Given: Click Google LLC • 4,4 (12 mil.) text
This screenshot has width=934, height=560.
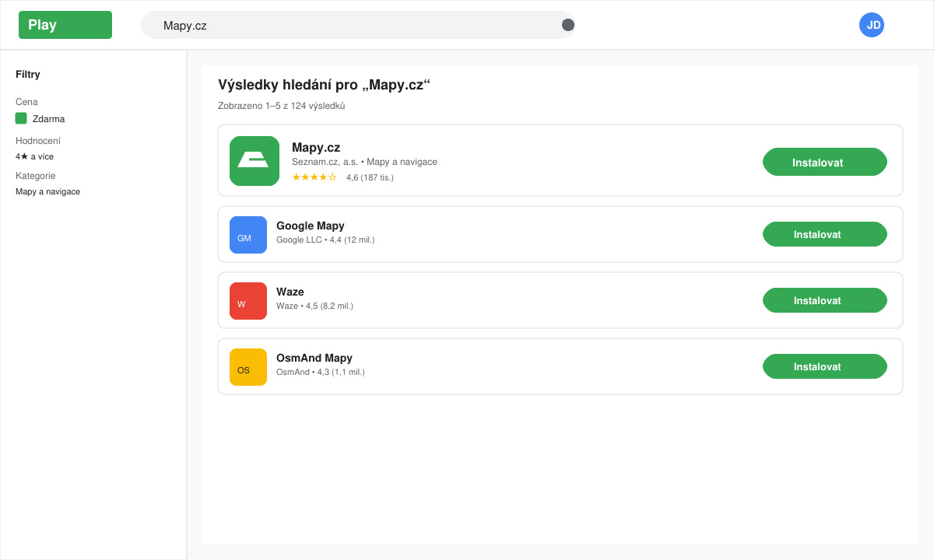Looking at the screenshot, I should point(325,240).
